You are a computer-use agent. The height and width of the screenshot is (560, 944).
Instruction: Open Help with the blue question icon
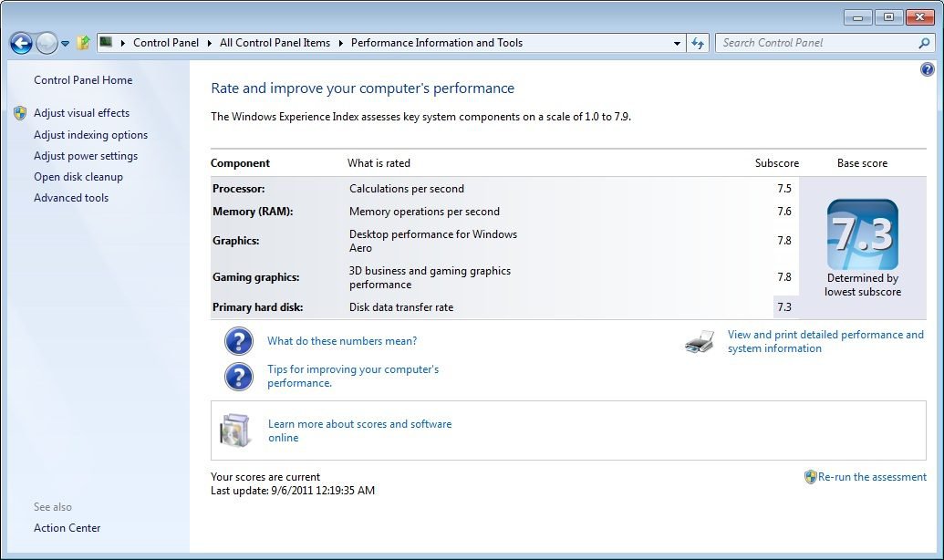[x=928, y=69]
